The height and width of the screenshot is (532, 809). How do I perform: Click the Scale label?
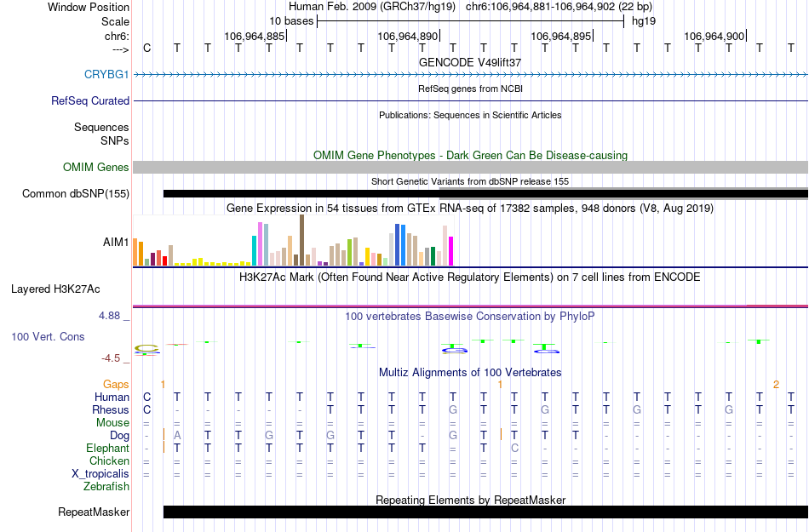[x=115, y=21]
